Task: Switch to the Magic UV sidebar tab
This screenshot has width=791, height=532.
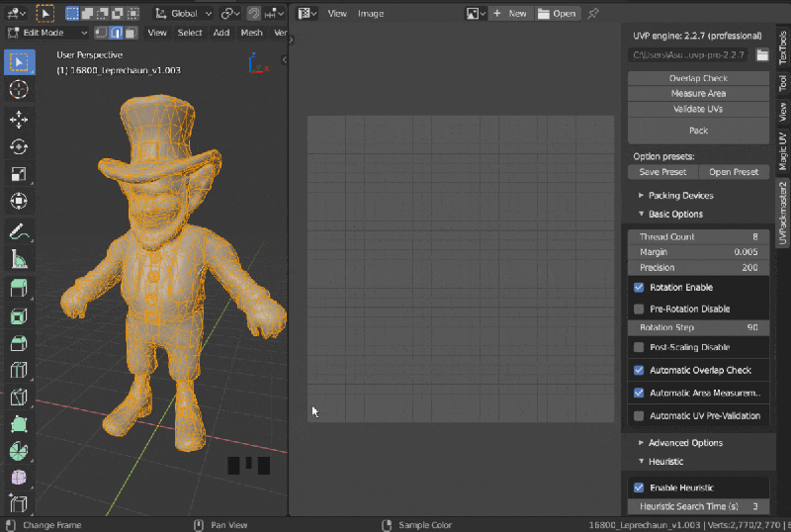Action: click(782, 150)
